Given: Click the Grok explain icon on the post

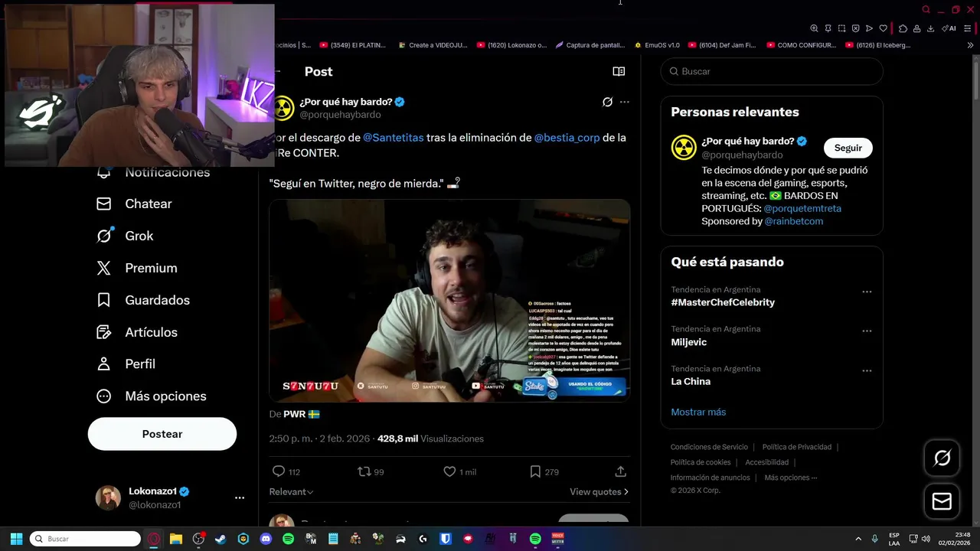Looking at the screenshot, I should tap(607, 102).
